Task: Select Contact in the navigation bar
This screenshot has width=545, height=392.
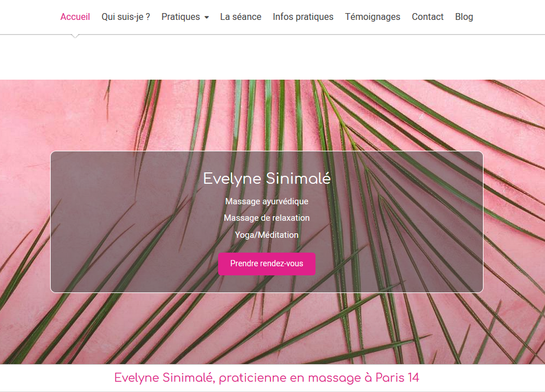Action: coord(428,16)
